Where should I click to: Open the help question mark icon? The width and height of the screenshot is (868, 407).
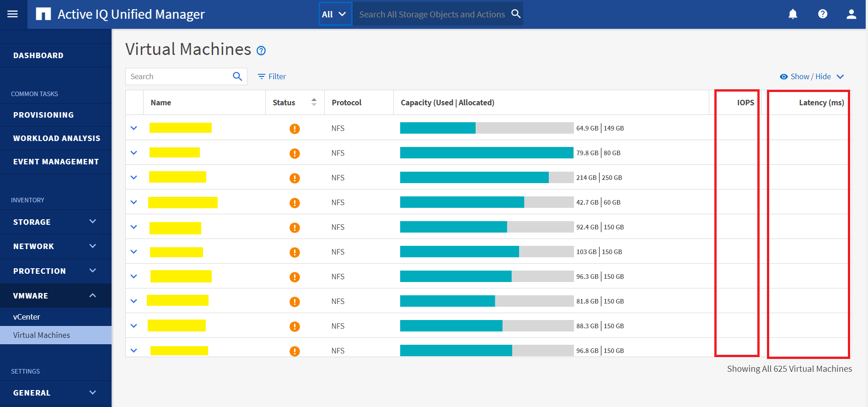pyautogui.click(x=822, y=14)
